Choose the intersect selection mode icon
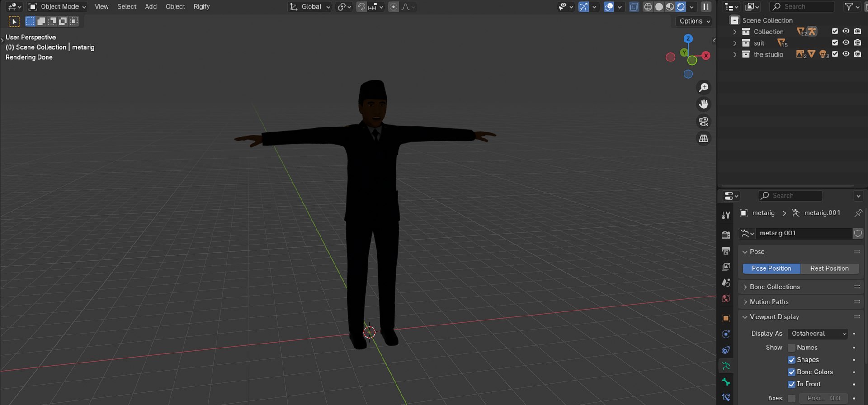Image resolution: width=868 pixels, height=405 pixels. pos(74,21)
